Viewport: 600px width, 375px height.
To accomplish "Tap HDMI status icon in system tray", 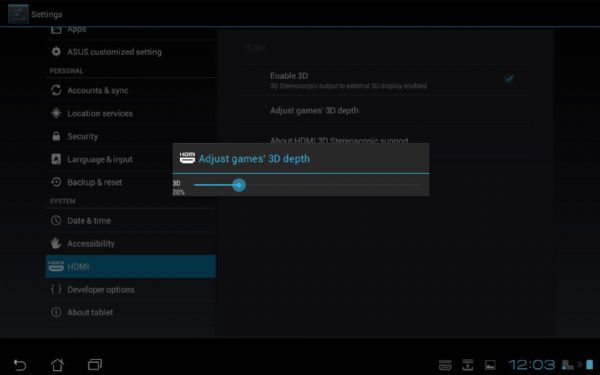I will [445, 365].
